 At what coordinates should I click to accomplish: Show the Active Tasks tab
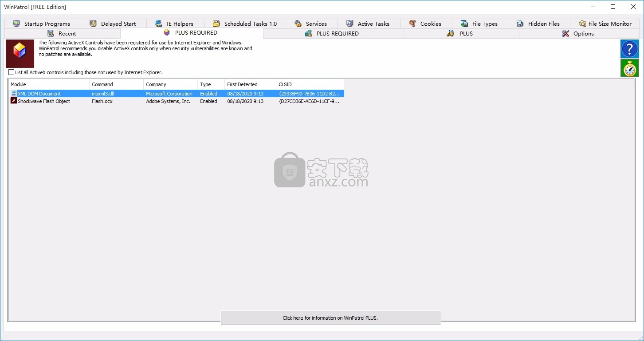(x=369, y=24)
